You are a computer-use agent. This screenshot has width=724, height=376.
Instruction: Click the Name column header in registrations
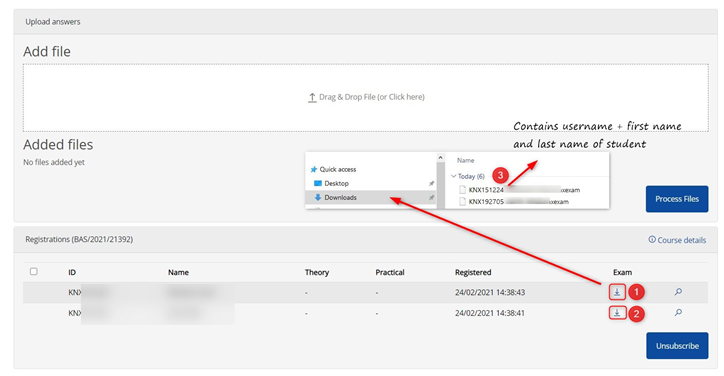(x=178, y=273)
